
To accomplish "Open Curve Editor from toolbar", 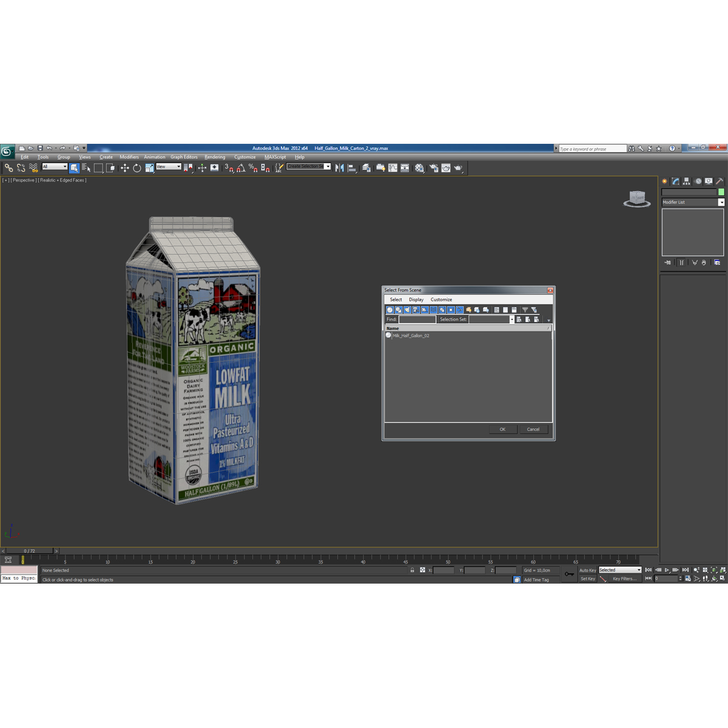I will 393,167.
